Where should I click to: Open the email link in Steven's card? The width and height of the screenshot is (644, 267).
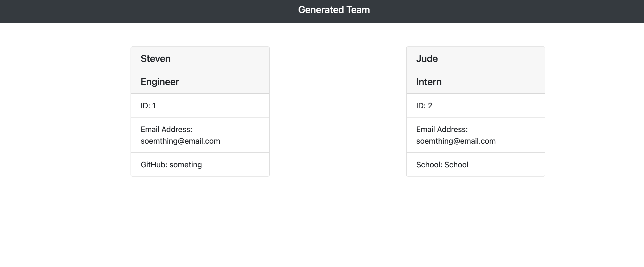click(x=180, y=141)
